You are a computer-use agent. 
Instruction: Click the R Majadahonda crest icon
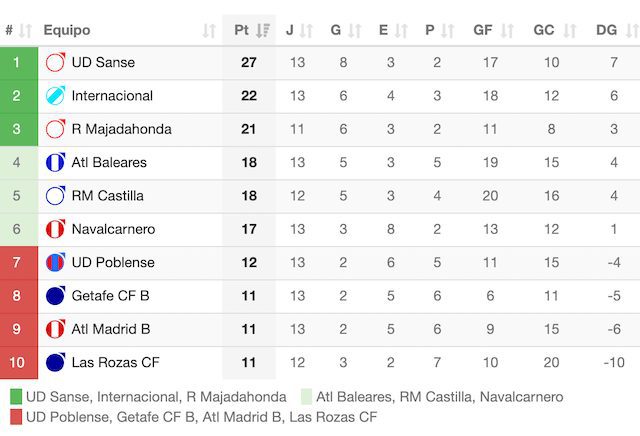56,129
